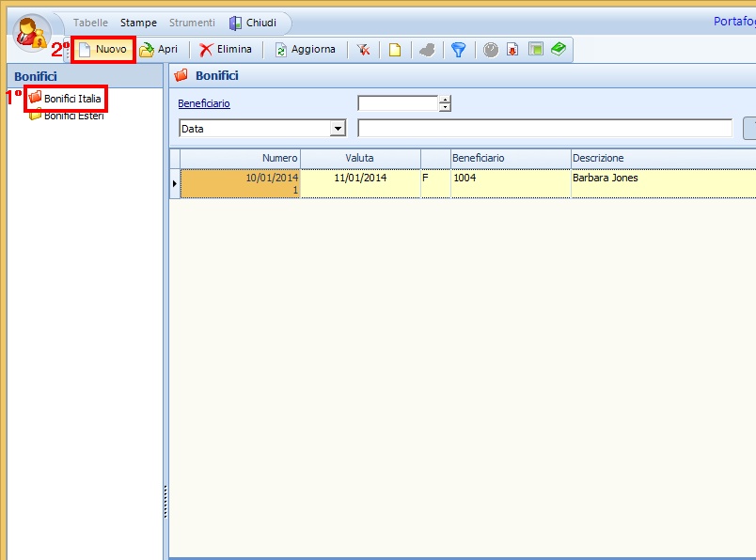756x560 pixels.
Task: Click the green window layout icon
Action: 535,50
